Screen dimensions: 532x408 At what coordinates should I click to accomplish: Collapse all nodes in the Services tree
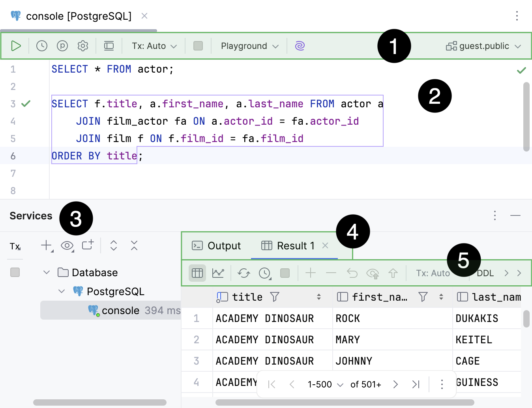pyautogui.click(x=134, y=245)
